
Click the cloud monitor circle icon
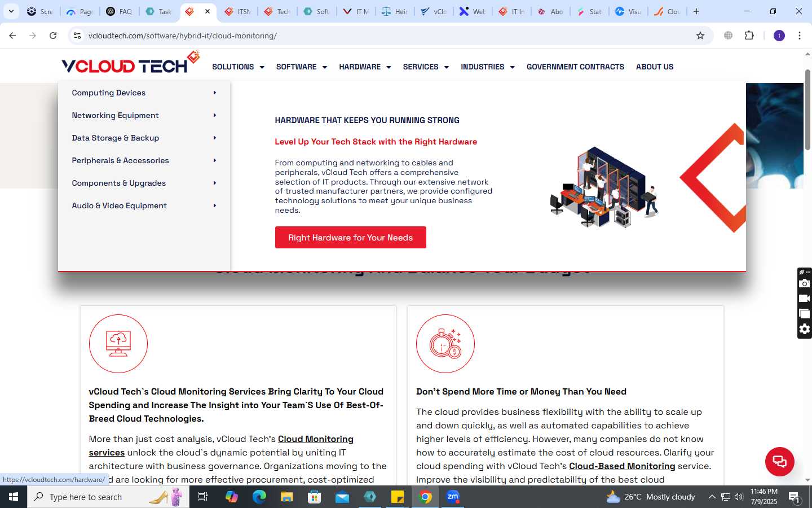click(118, 344)
